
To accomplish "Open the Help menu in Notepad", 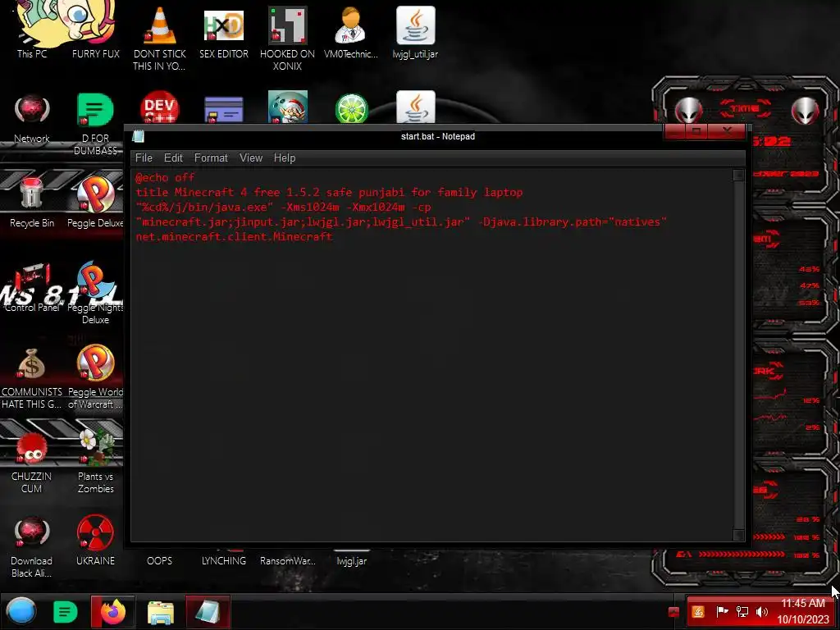I will coord(285,158).
